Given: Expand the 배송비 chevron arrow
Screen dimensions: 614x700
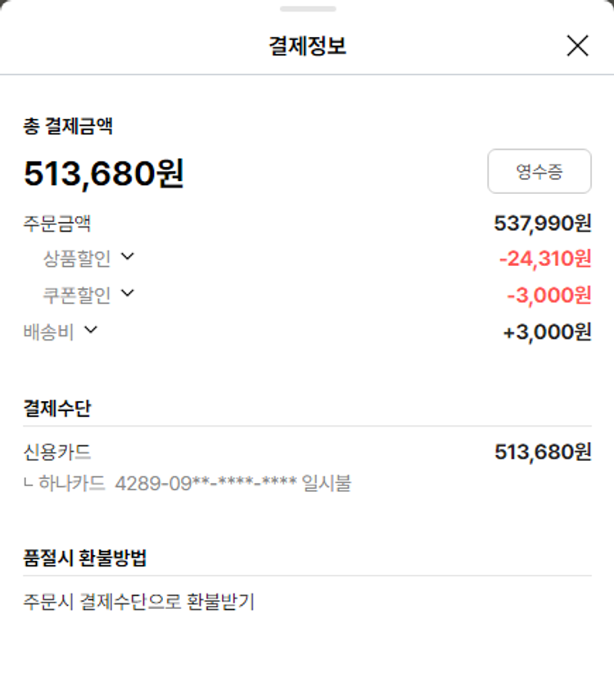Looking at the screenshot, I should (91, 330).
